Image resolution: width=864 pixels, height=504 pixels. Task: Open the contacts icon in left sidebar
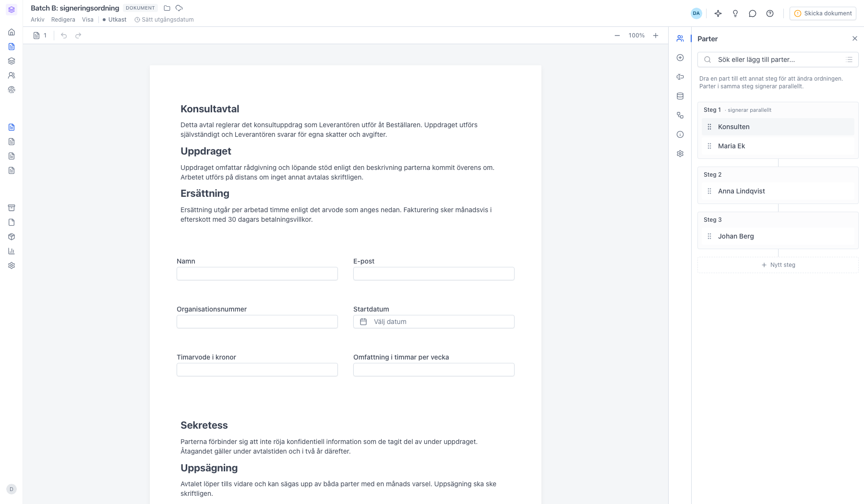(x=12, y=75)
